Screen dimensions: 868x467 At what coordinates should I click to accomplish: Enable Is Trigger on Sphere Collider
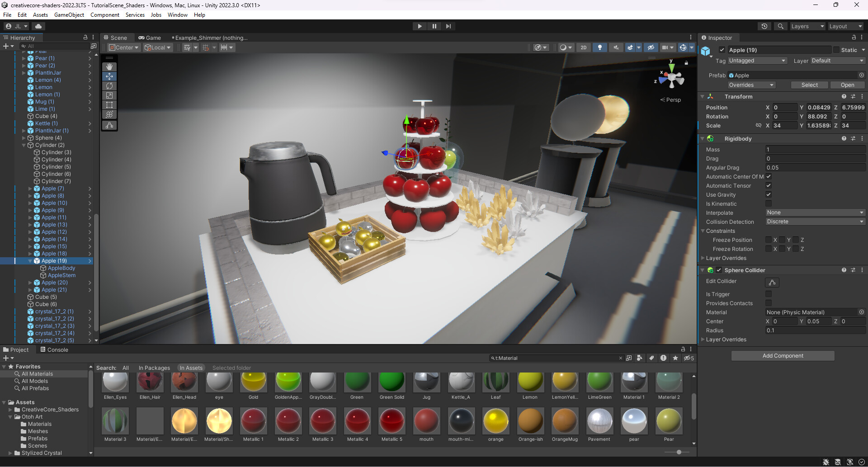pyautogui.click(x=768, y=294)
